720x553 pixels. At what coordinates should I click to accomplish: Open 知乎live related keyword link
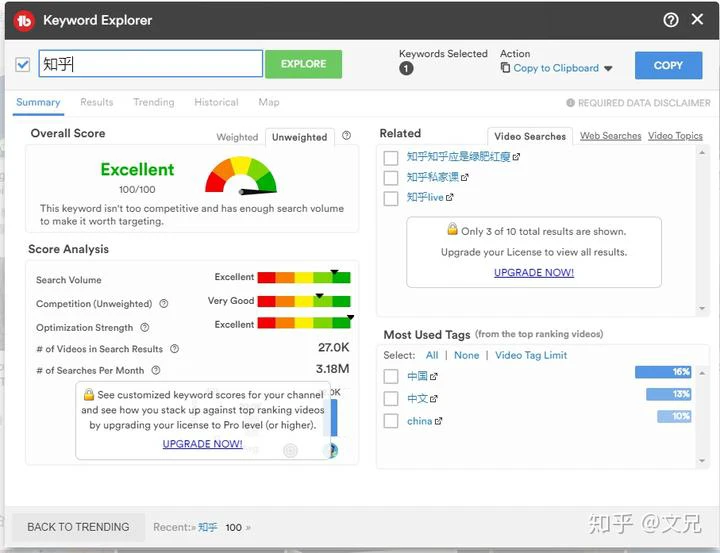point(425,198)
